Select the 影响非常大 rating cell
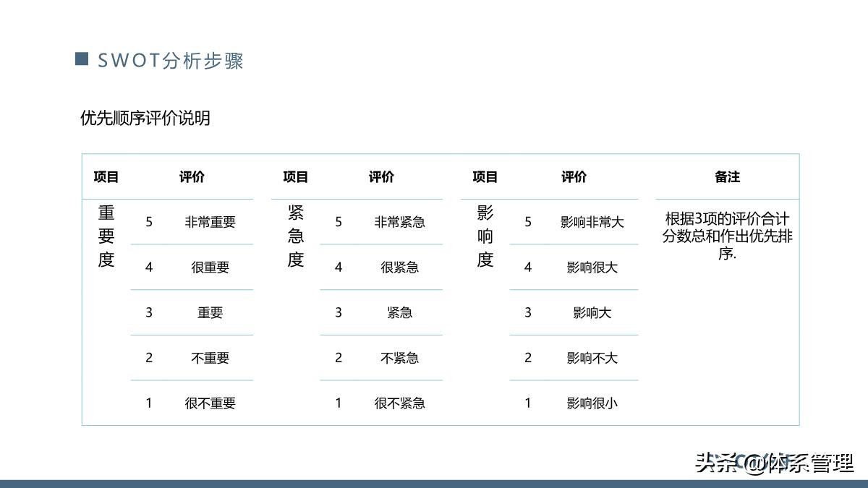 click(592, 222)
